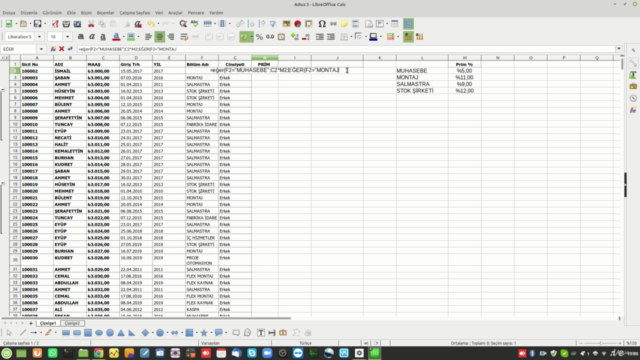Open the Düzenle menu
Screen dimensions: 640x360
click(x=29, y=13)
